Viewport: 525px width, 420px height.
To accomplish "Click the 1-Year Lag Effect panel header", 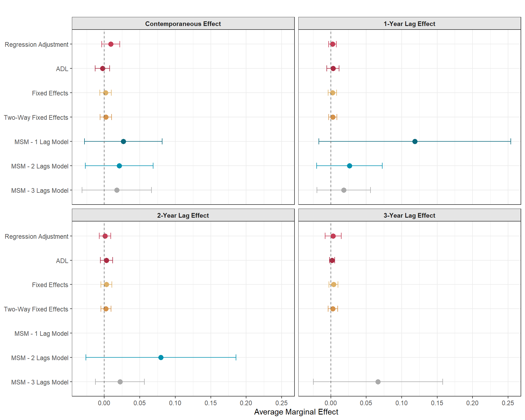I will pyautogui.click(x=409, y=24).
